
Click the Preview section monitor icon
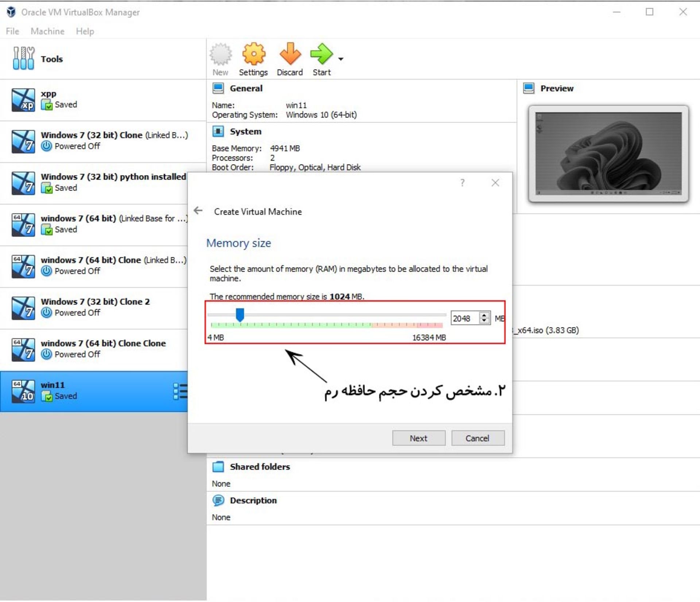529,88
